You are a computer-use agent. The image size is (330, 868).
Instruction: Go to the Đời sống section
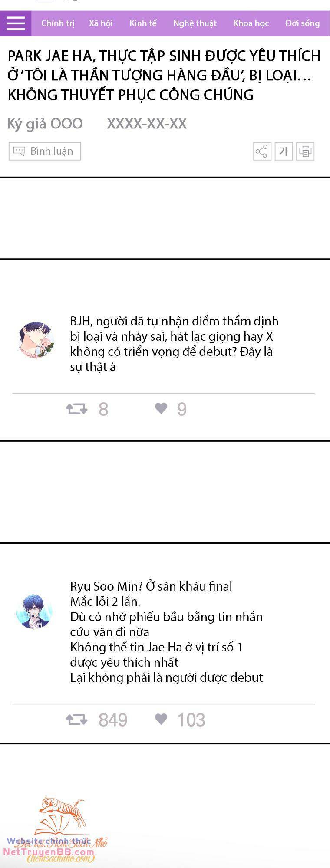pyautogui.click(x=302, y=23)
